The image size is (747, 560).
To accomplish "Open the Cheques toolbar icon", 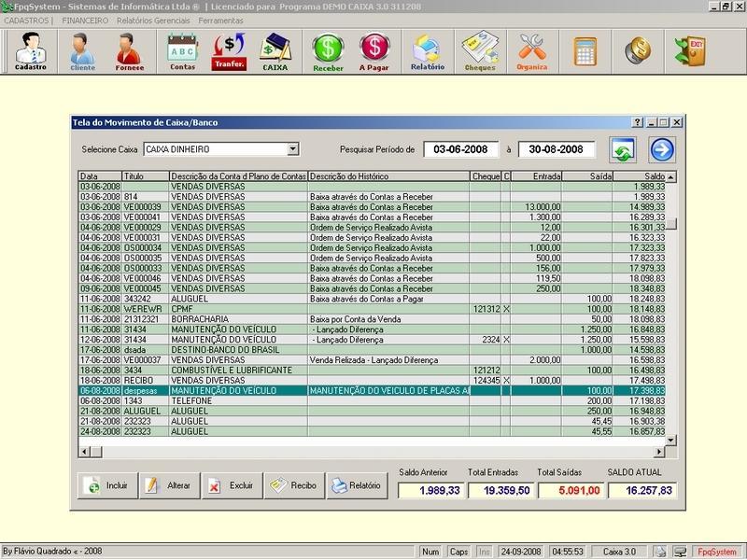I will 480,50.
